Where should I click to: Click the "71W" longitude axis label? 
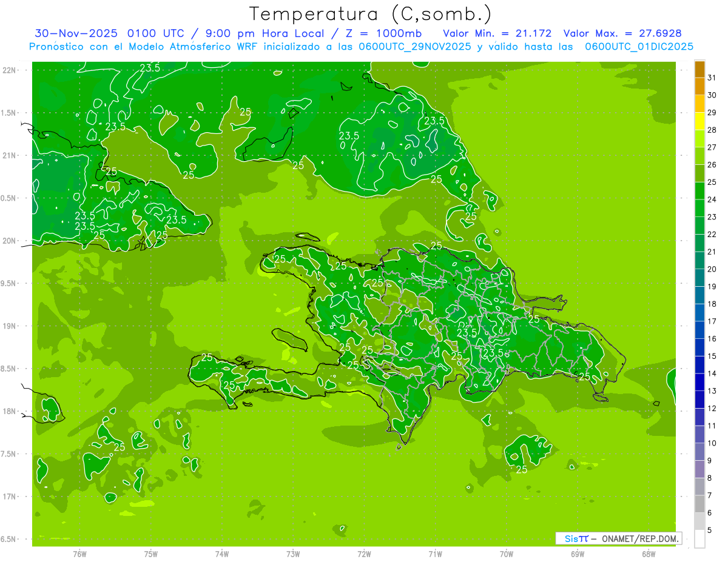435,554
